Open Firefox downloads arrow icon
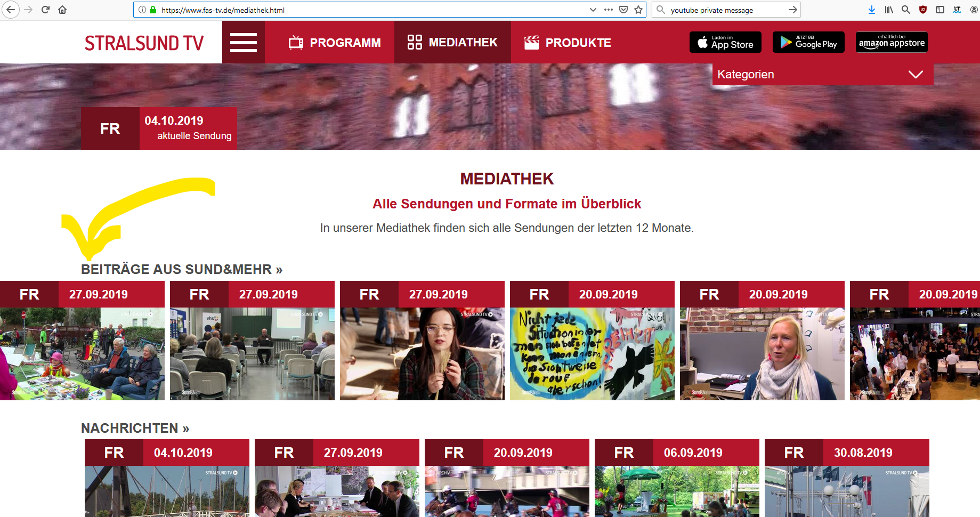The height and width of the screenshot is (517, 980). pos(872,10)
